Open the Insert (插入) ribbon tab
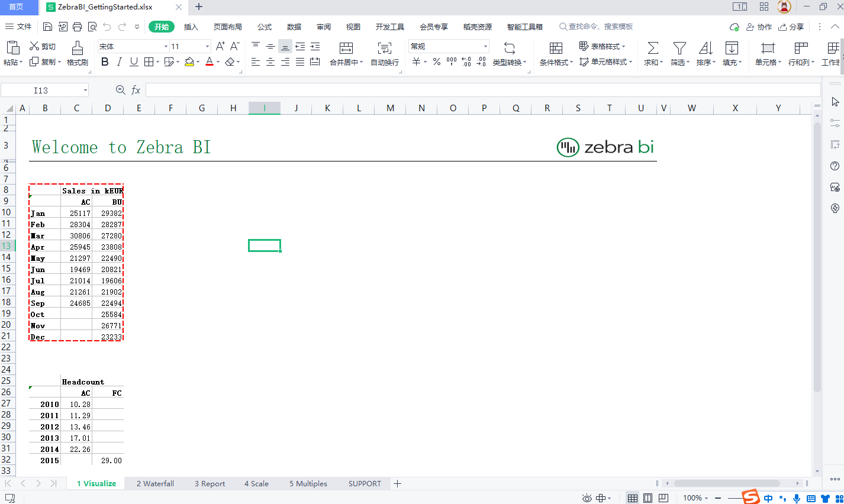Image resolution: width=844 pixels, height=504 pixels. (x=191, y=27)
